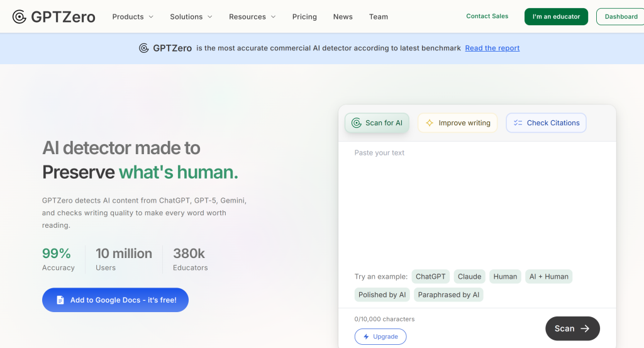This screenshot has height=348, width=644.
Task: Try the Paraphrased by AI example
Action: (x=448, y=295)
